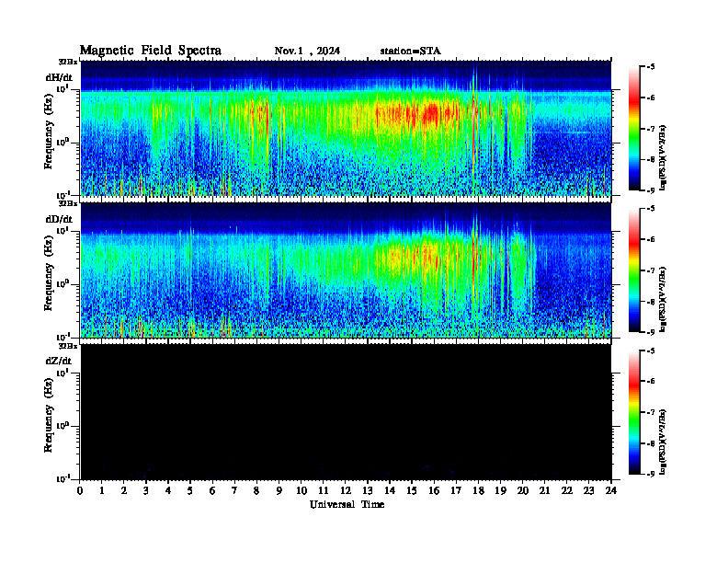Click the "10" hour tick on the time axis
Screen dimensions: 728x563
tap(301, 490)
